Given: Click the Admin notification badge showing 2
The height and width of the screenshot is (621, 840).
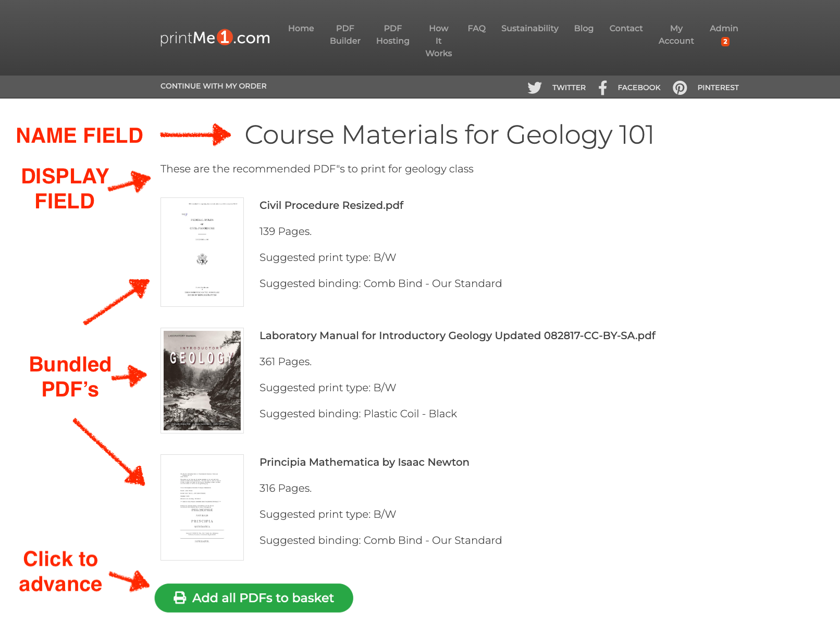Looking at the screenshot, I should pos(725,42).
